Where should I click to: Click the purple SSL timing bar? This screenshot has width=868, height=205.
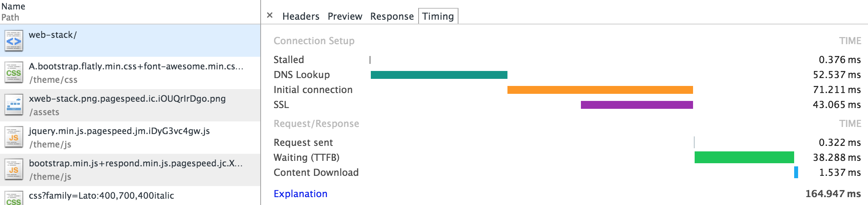[x=637, y=105]
